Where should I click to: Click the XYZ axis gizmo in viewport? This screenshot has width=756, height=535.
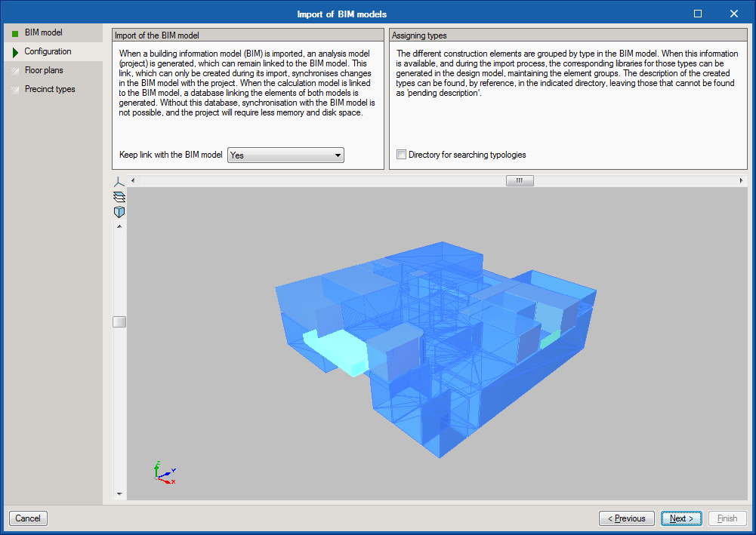click(x=165, y=472)
